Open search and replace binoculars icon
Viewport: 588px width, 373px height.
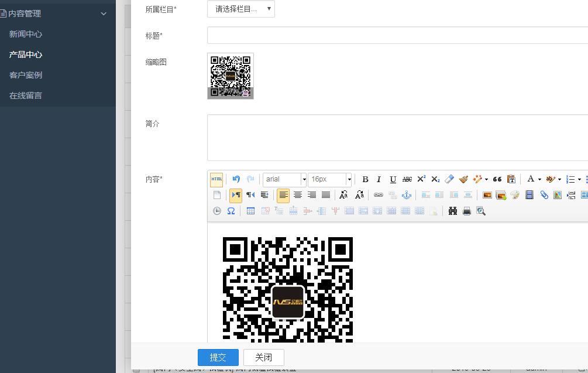click(x=453, y=211)
